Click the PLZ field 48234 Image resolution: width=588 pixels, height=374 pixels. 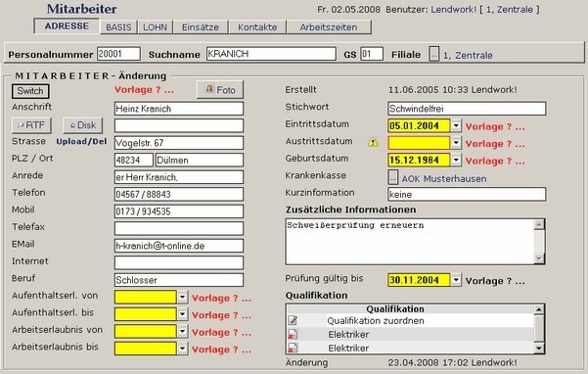133,160
